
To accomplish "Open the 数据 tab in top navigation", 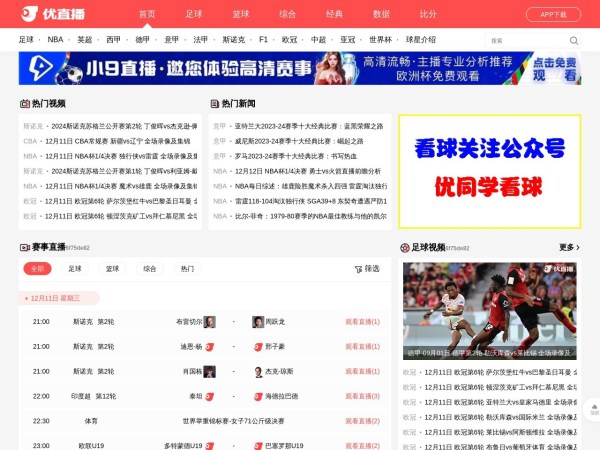I will tap(381, 14).
